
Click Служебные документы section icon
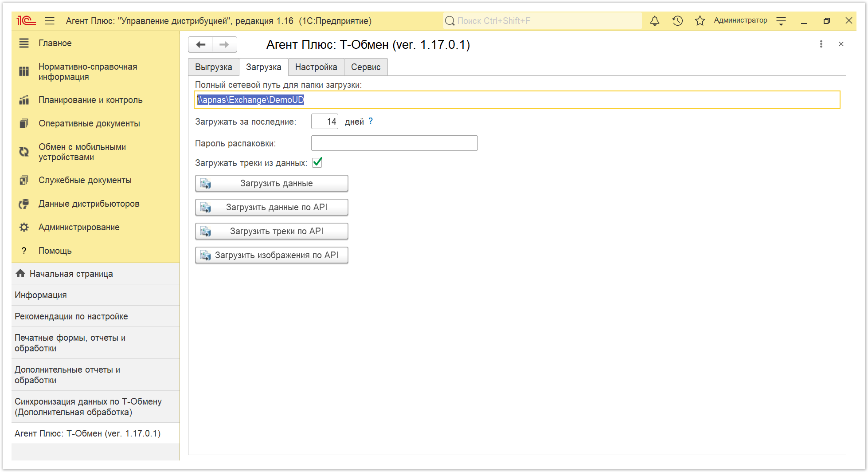point(24,180)
